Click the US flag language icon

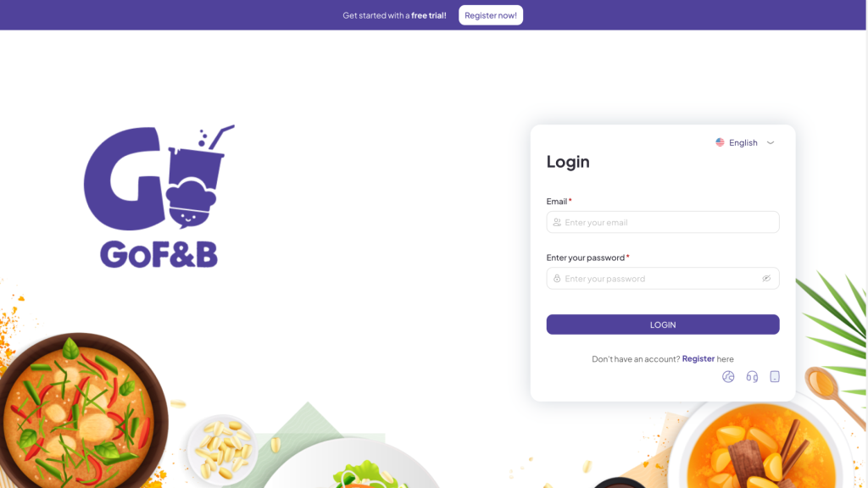[x=720, y=142]
